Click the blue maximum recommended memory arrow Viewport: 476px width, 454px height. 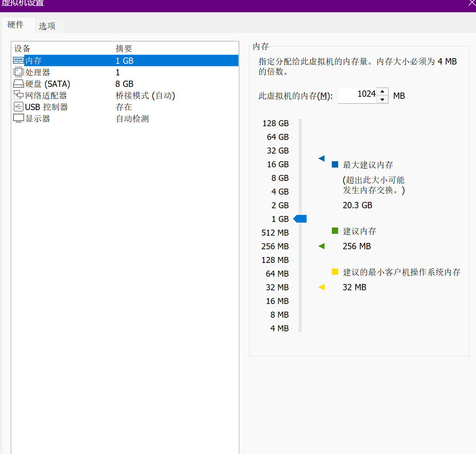pos(321,158)
